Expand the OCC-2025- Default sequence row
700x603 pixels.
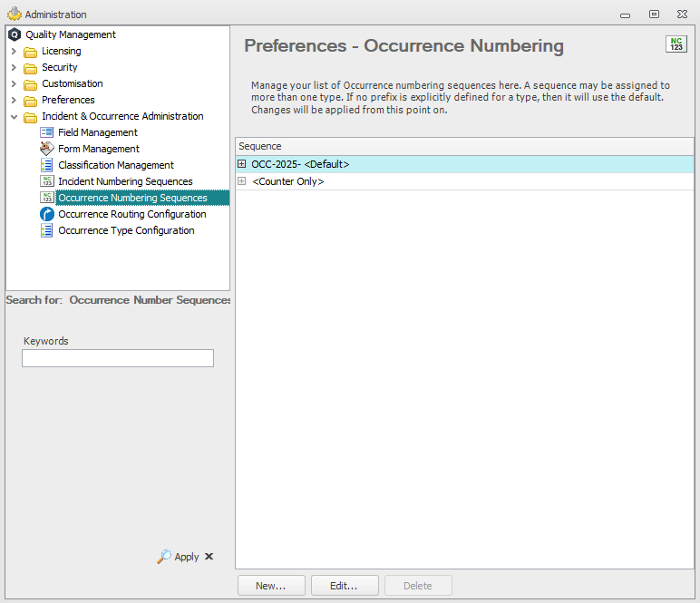pos(241,164)
